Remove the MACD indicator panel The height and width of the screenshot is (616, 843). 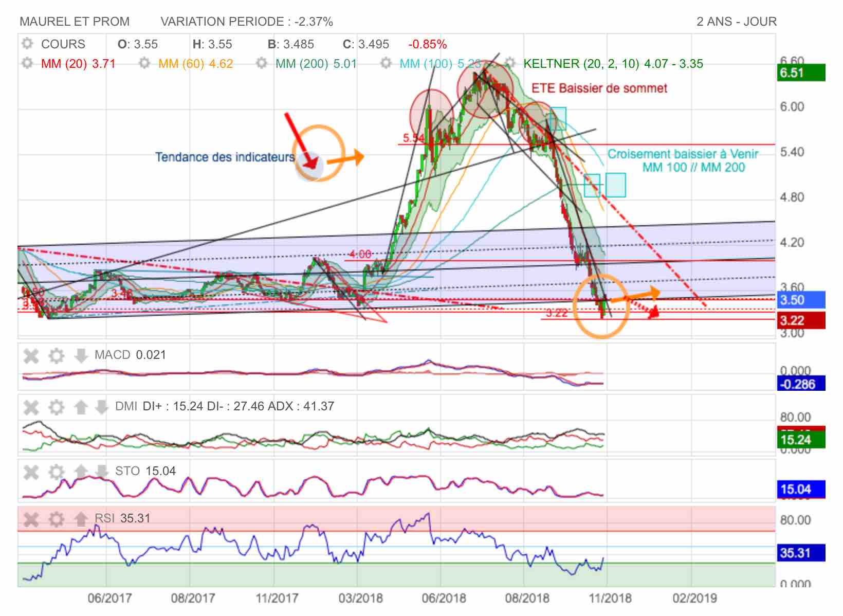pyautogui.click(x=31, y=355)
